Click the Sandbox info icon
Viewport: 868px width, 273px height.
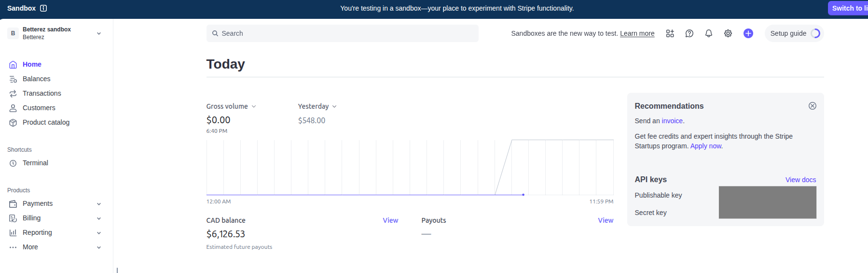[43, 8]
